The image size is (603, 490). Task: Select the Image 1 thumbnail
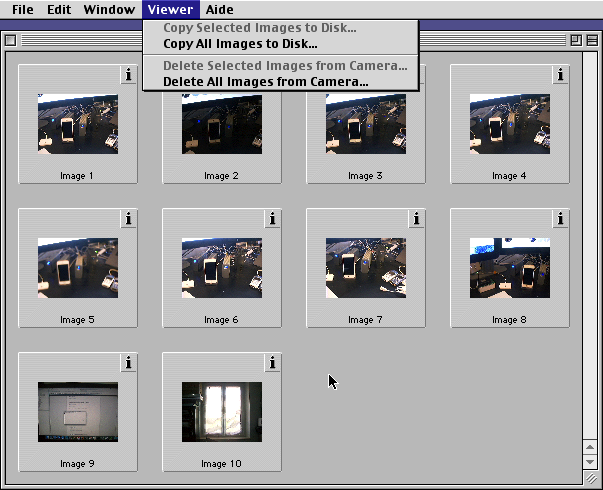(x=78, y=124)
